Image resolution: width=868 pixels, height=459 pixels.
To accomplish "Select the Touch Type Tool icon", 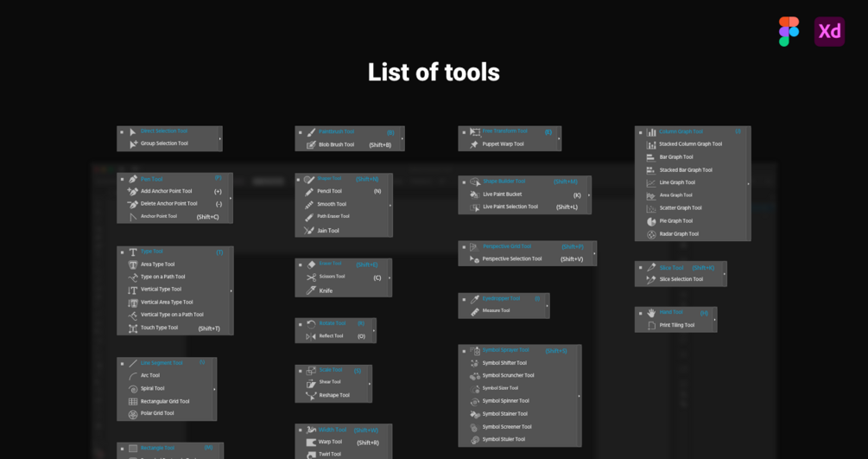I will point(133,328).
